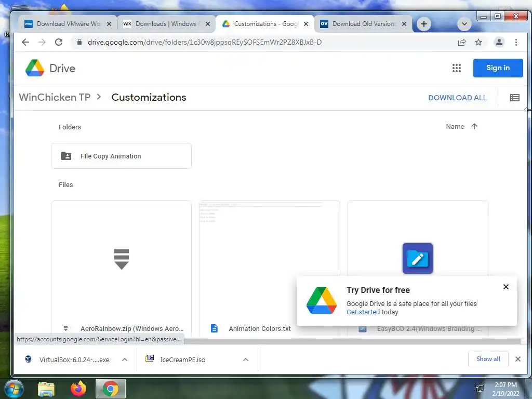Sort files by Name label
Viewport: 532px width, 399px height.
(455, 127)
